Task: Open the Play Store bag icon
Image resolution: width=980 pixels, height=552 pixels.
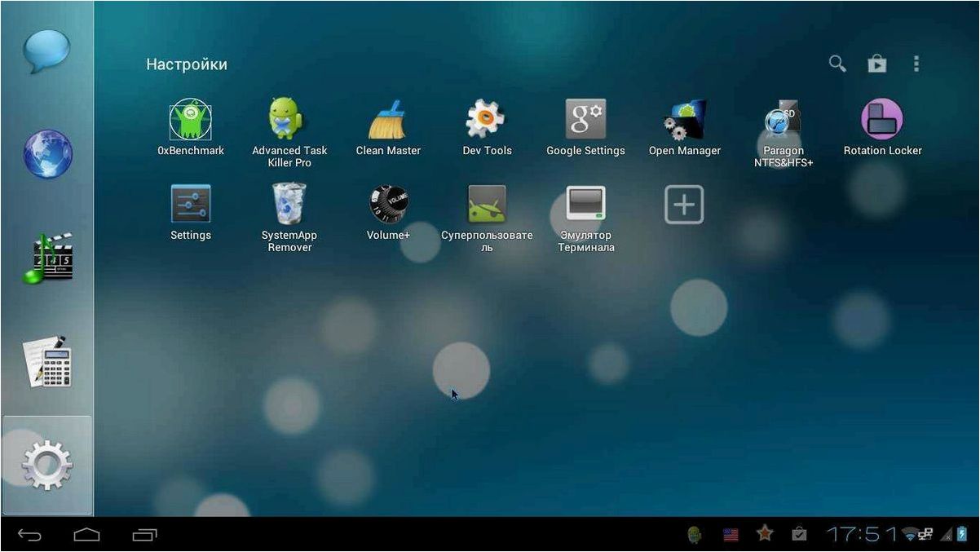Action: 877,64
